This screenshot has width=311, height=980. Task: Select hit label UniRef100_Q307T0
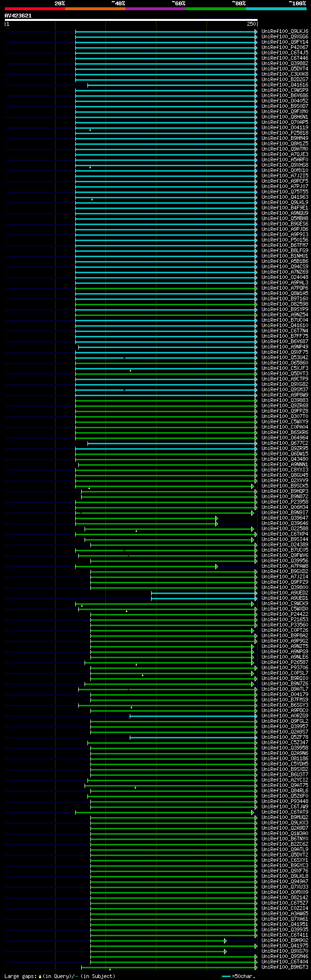[x=285, y=416]
